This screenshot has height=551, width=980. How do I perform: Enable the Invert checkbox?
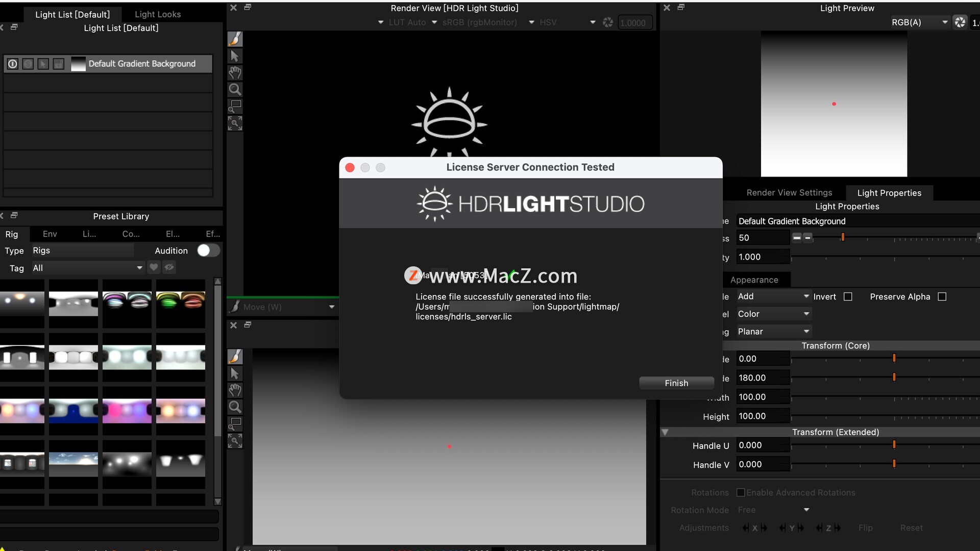(848, 297)
